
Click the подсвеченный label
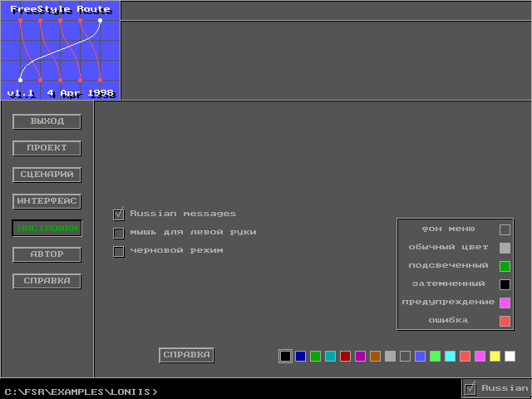point(448,265)
